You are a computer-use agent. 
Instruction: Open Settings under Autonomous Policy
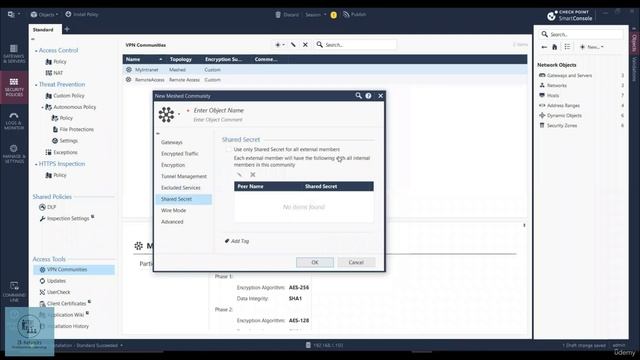tap(65, 140)
